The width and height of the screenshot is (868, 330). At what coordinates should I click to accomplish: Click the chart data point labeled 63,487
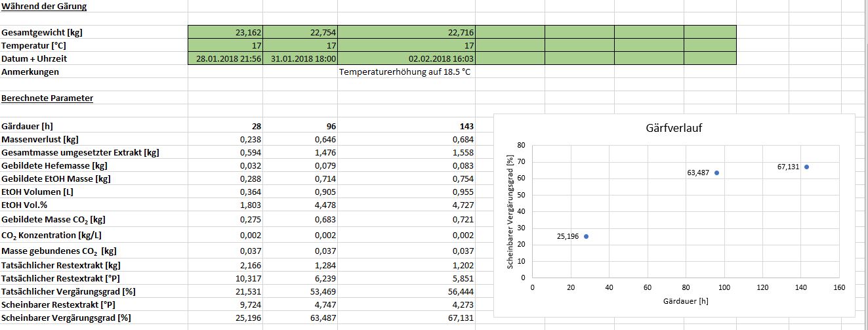(716, 173)
